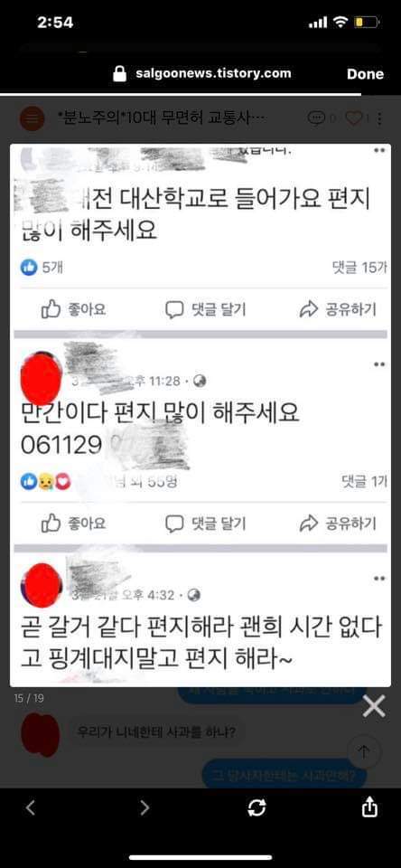Image resolution: width=401 pixels, height=868 pixels.
Task: Tap 공유하기 on the first post
Action: pos(338,309)
